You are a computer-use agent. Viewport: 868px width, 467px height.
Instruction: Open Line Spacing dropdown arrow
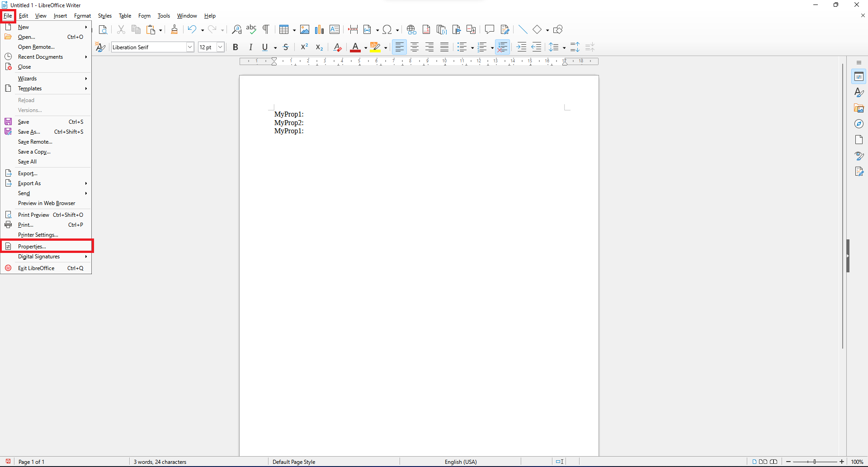564,47
